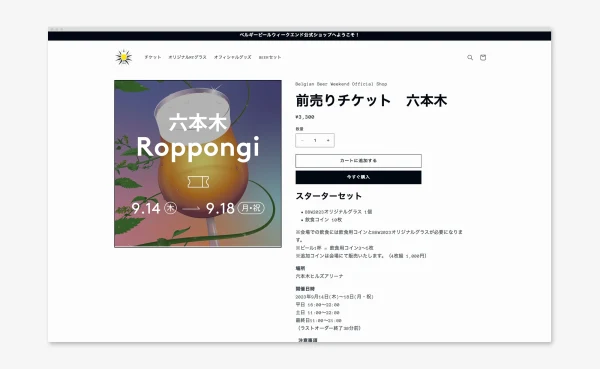Select the 飲食コイン bullet item

pyautogui.click(x=323, y=220)
